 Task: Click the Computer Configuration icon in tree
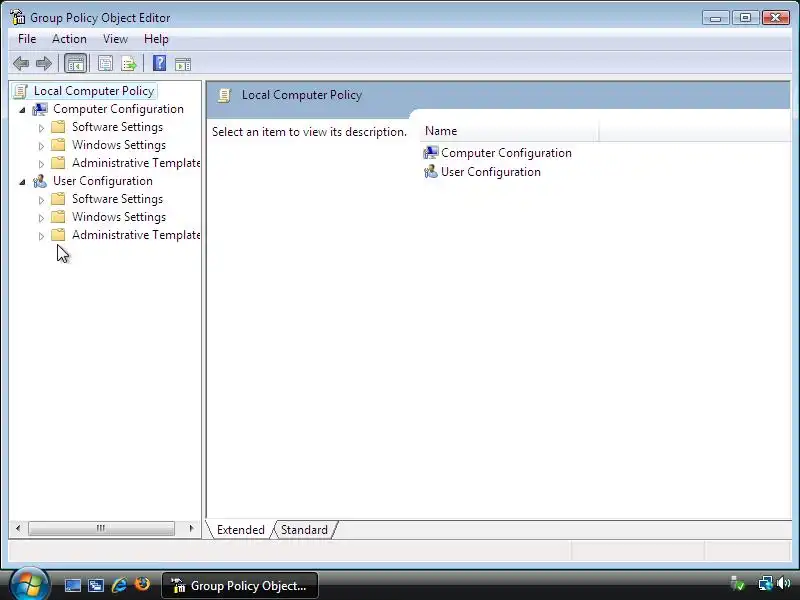click(x=40, y=109)
